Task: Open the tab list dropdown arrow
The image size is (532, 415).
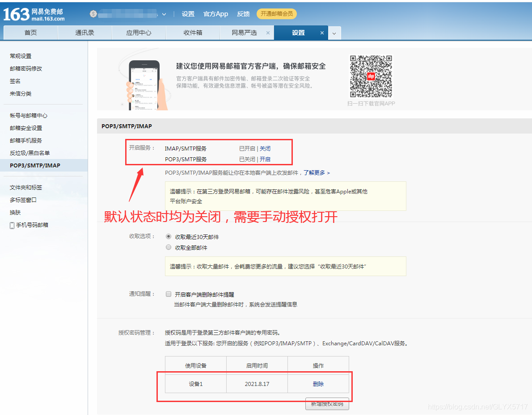Action: coord(334,34)
